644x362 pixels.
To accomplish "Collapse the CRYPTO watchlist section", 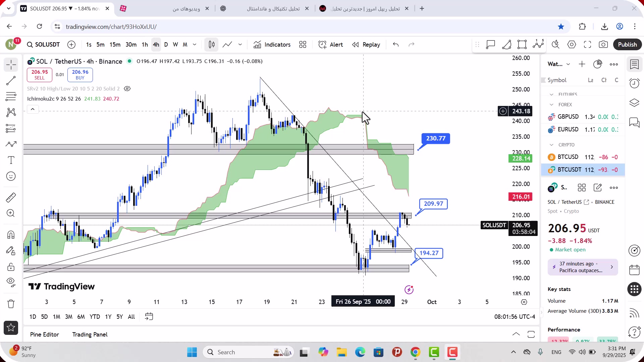I will click(552, 145).
